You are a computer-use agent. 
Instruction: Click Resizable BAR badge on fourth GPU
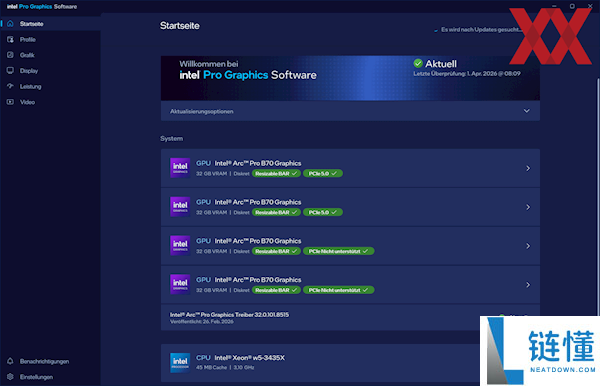276,290
